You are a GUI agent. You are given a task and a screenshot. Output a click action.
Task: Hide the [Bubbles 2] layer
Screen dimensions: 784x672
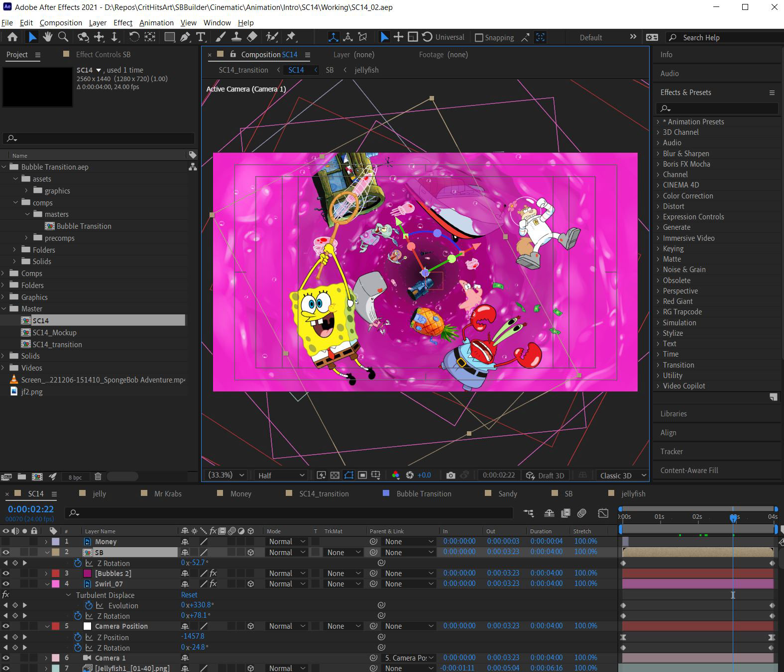point(6,574)
